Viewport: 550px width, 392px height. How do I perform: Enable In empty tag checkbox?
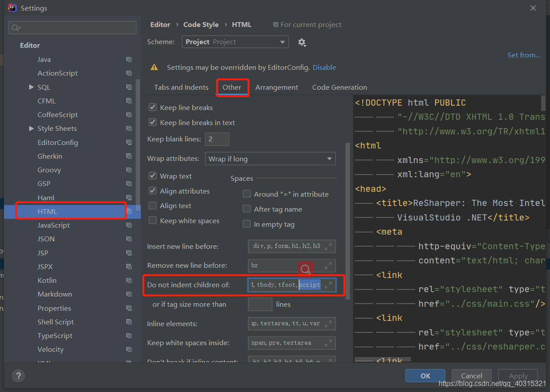[247, 224]
